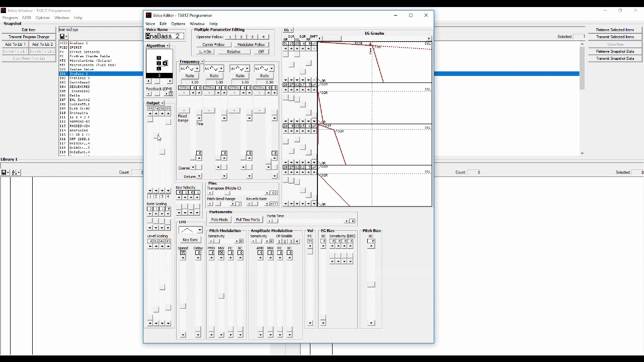644x362 pixels.
Task: Toggle Operator Follow 3
Action: (x=252, y=37)
